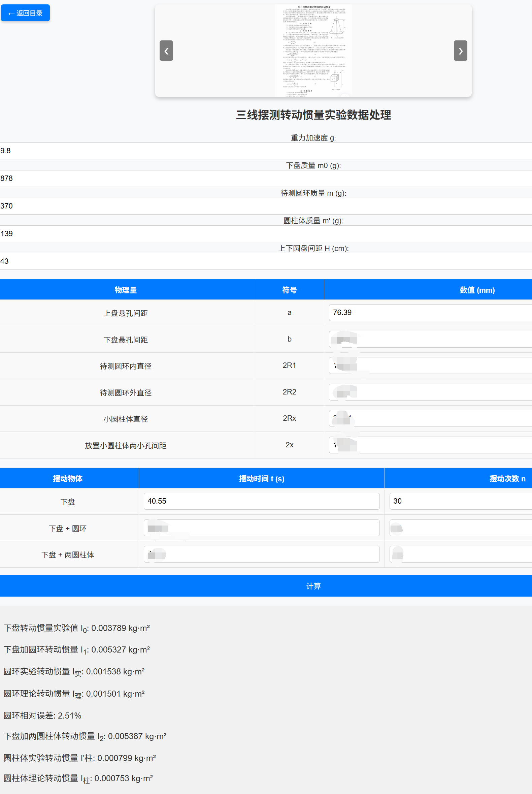Select the 下盘质量 m0 input field
Image resolution: width=532 pixels, height=794 pixels.
tap(266, 178)
